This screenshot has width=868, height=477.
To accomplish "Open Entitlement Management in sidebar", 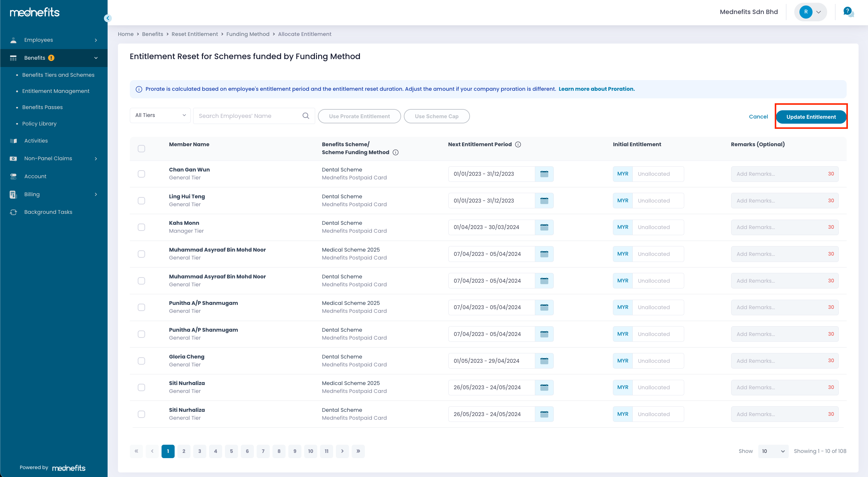I will click(x=55, y=91).
